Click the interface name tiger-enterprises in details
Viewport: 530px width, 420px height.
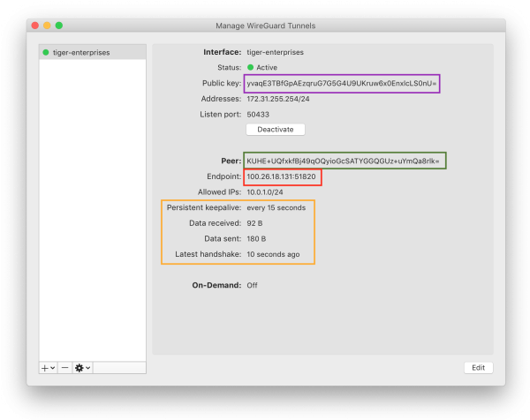tap(275, 52)
